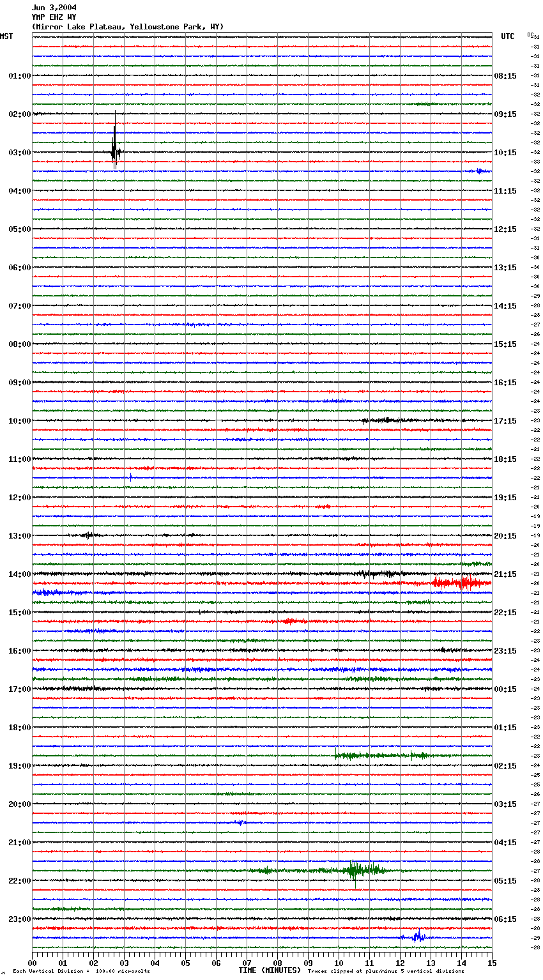Click the UTC time label "04:15"
The width and height of the screenshot is (543, 980).
click(505, 843)
